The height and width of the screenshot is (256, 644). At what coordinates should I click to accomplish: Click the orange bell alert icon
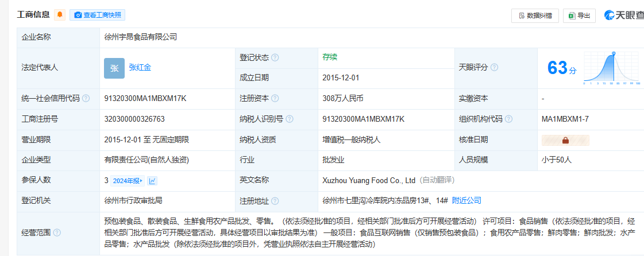[x=60, y=15]
